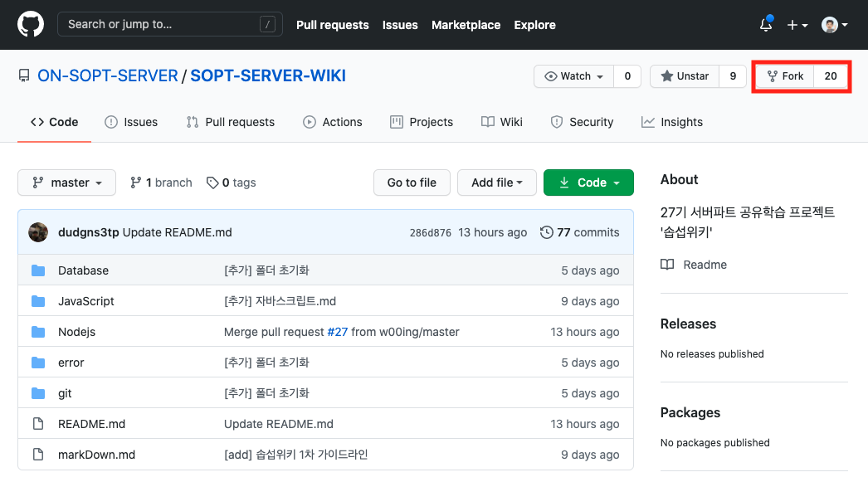Switch to the repository Issues tab
868x482 pixels.
point(131,122)
